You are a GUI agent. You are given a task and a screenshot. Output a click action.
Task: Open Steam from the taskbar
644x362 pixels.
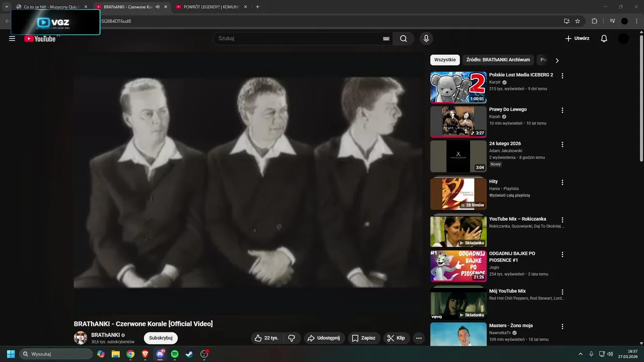(x=189, y=354)
